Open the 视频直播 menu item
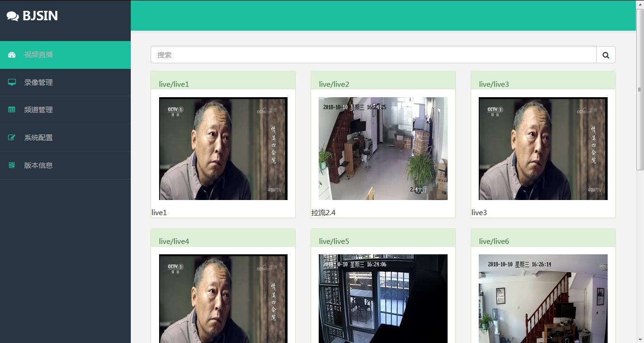The width and height of the screenshot is (644, 343). pos(65,55)
